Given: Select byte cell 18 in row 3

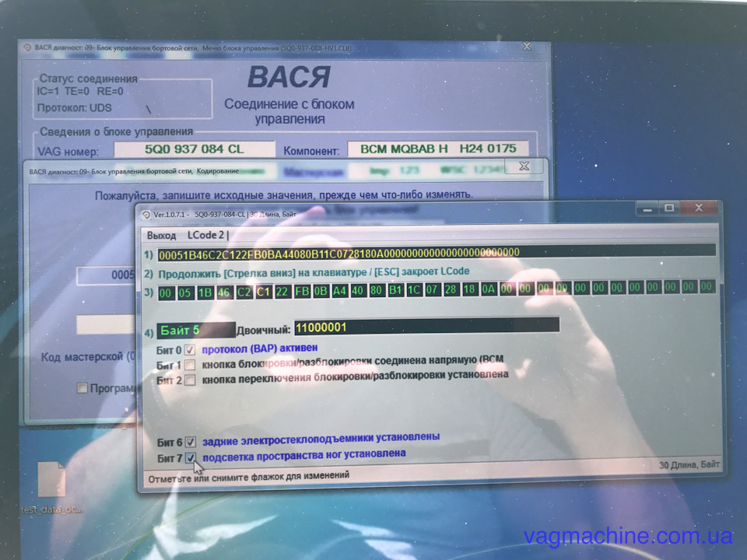Looking at the screenshot, I should pos(469,289).
